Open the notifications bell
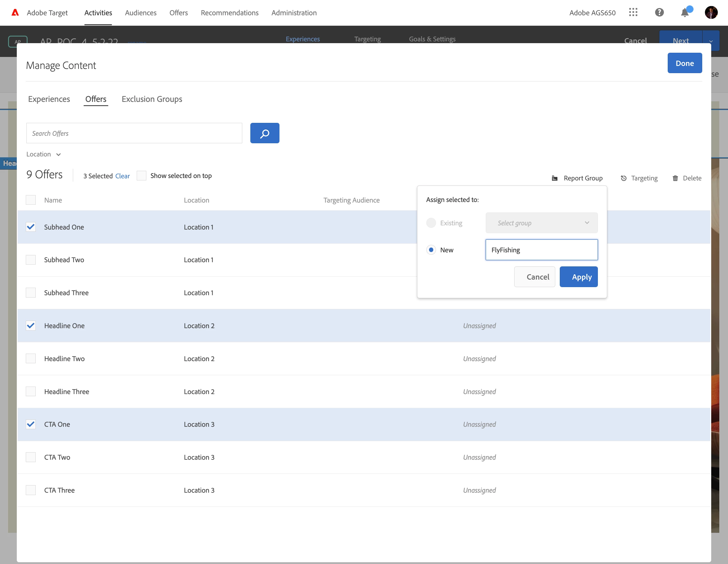 685,13
